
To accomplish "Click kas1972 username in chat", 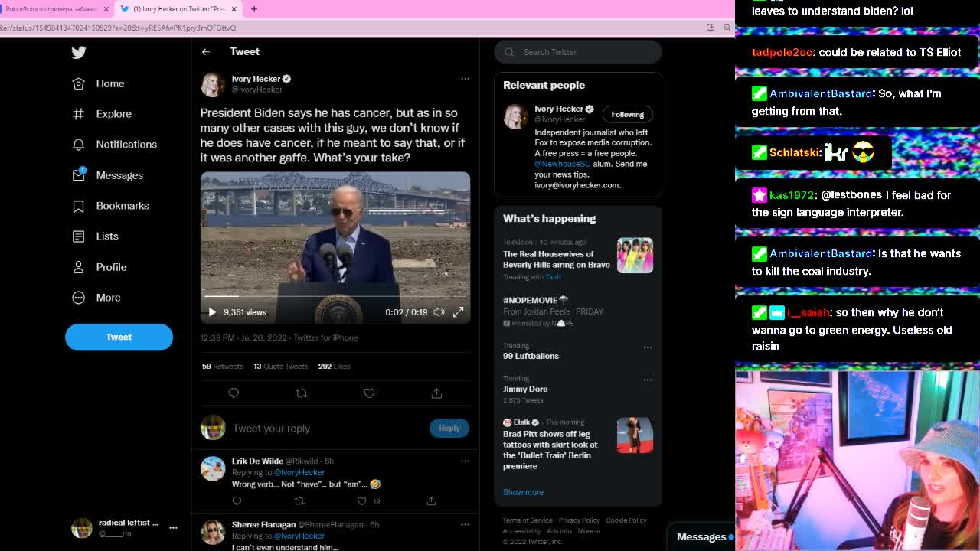I will coord(792,195).
